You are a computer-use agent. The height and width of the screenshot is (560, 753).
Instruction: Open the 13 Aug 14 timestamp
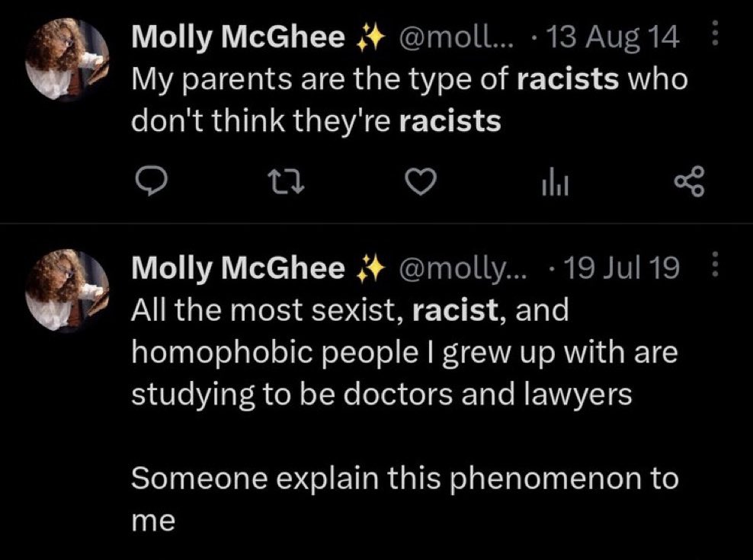[x=613, y=37]
